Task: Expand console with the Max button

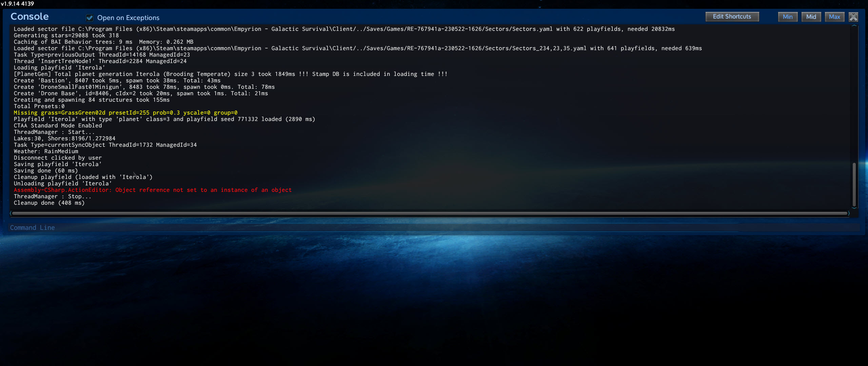Action: [834, 17]
